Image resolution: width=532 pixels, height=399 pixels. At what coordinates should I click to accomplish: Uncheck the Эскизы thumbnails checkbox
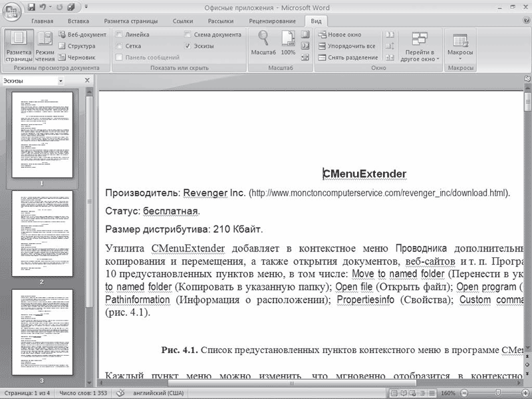tap(188, 46)
